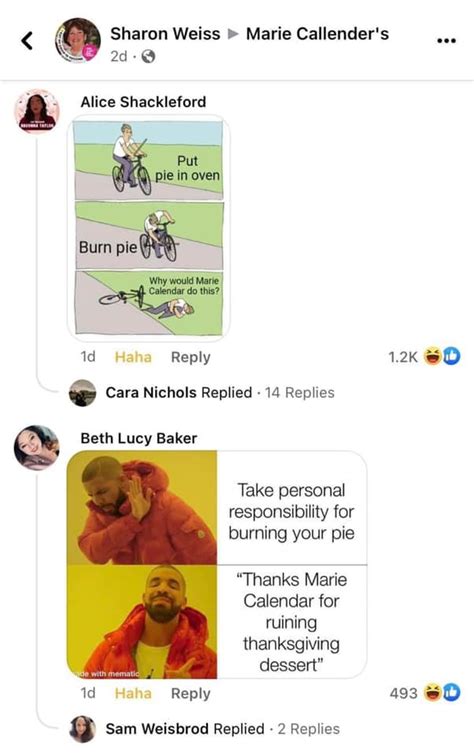Open the Drake pie meme image

(217, 564)
